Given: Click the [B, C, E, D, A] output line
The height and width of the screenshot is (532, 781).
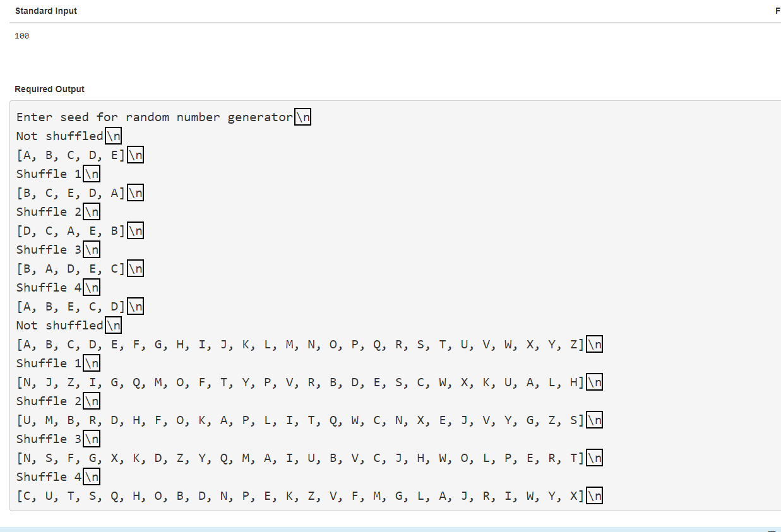Looking at the screenshot, I should point(71,193).
